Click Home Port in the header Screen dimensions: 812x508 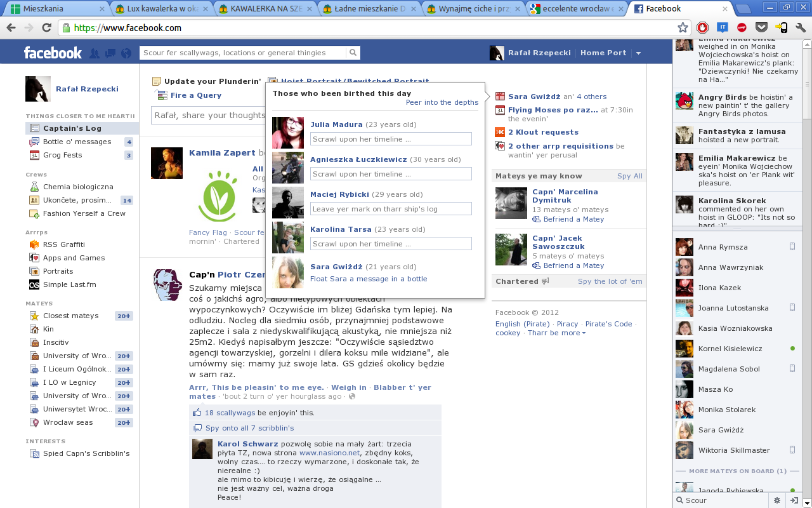click(x=603, y=53)
